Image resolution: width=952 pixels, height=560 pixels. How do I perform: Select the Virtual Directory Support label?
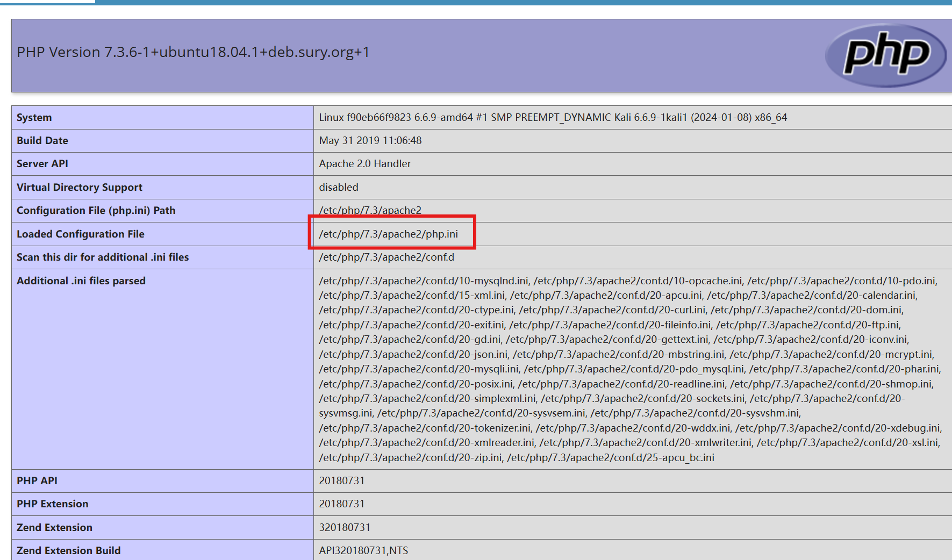[80, 187]
